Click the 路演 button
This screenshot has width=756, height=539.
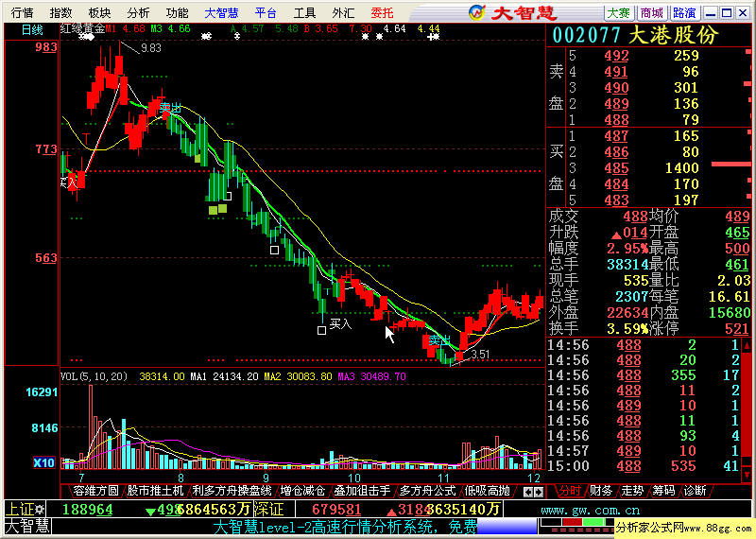click(684, 13)
